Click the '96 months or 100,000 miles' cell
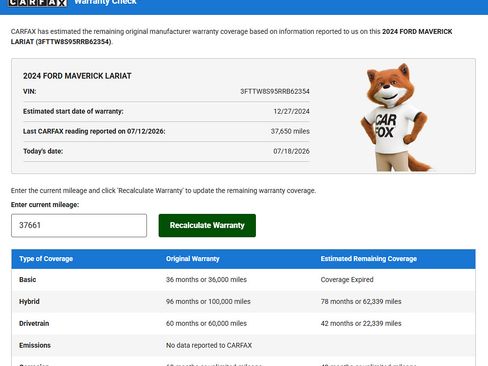 point(208,301)
